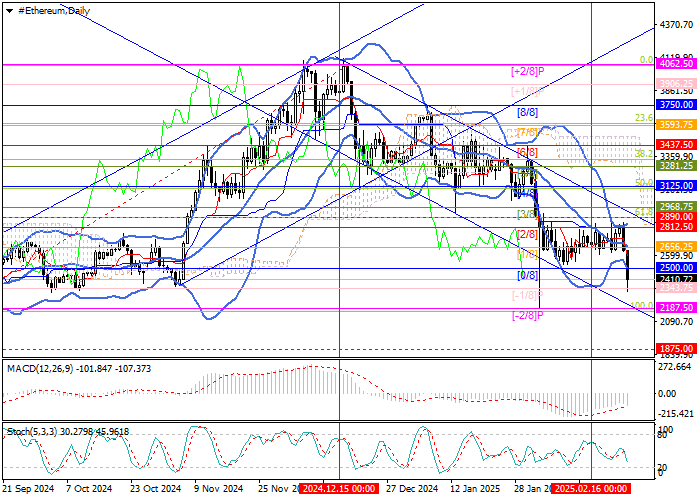Click the [8/8] Murrey level label

tap(527, 113)
